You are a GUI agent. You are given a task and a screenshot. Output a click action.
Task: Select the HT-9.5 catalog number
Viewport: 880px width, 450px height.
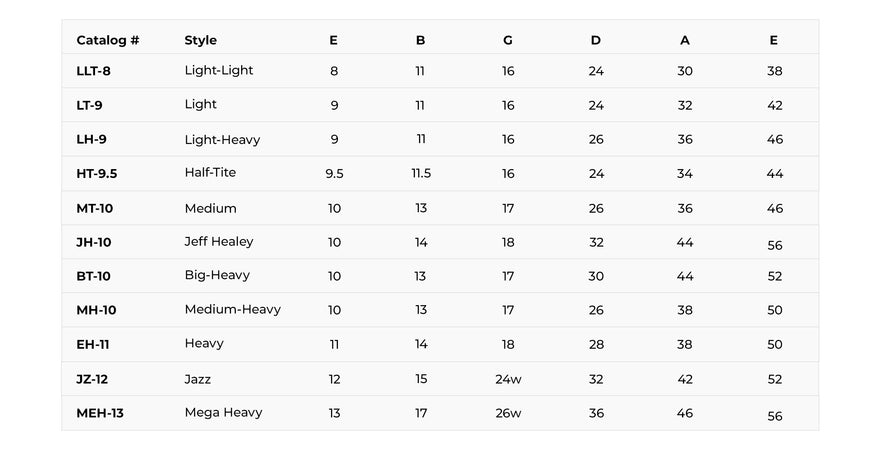(97, 174)
